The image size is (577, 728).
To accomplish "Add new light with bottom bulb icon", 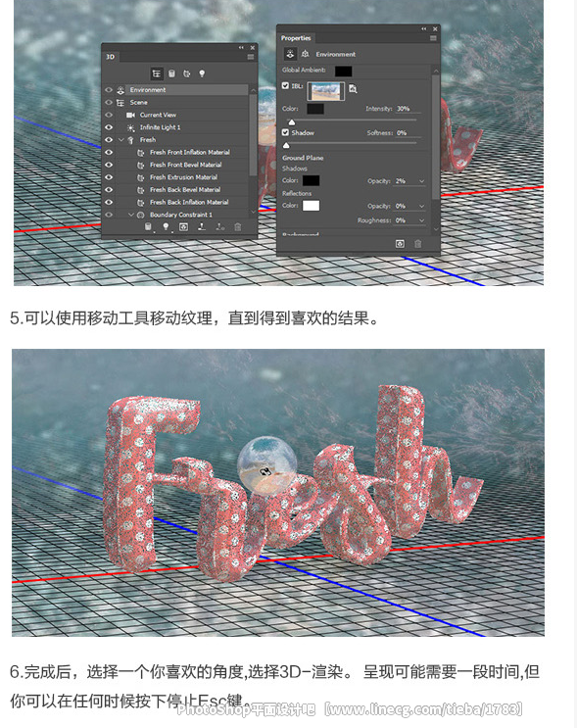I will click(166, 226).
